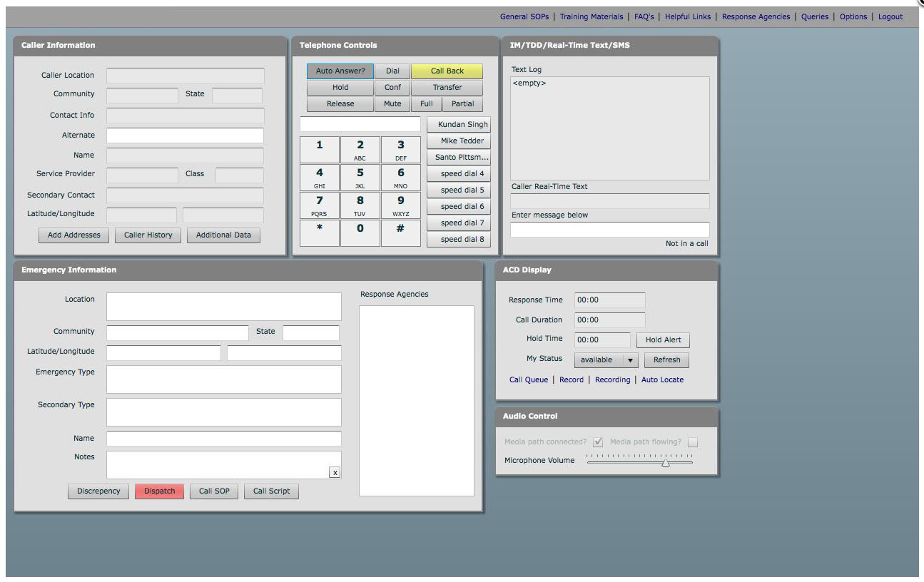
Task: Click the red Dispatch button
Action: [159, 491]
